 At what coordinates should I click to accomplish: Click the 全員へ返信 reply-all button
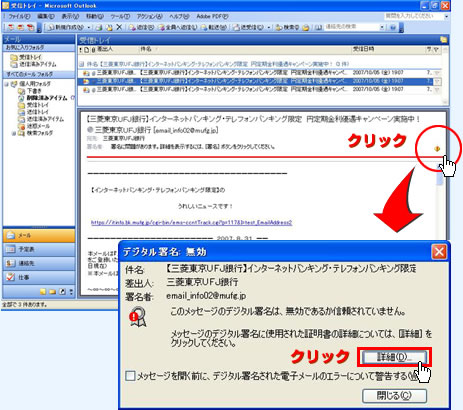(178, 27)
